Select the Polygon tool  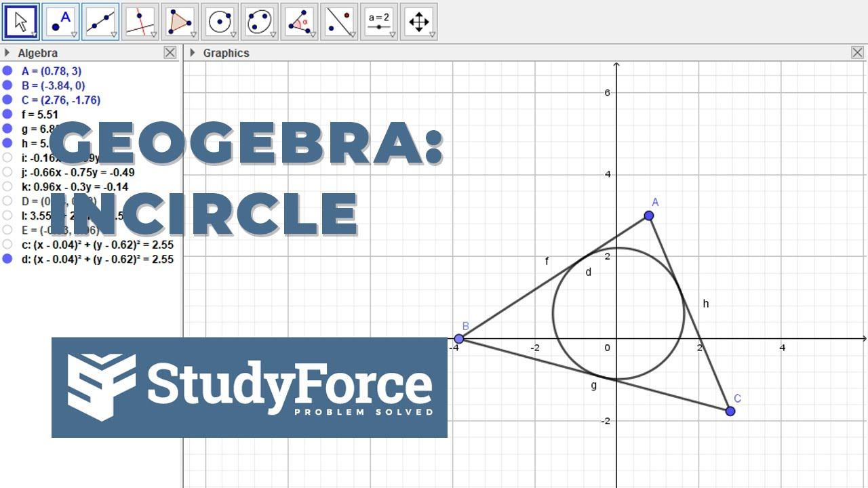point(180,22)
